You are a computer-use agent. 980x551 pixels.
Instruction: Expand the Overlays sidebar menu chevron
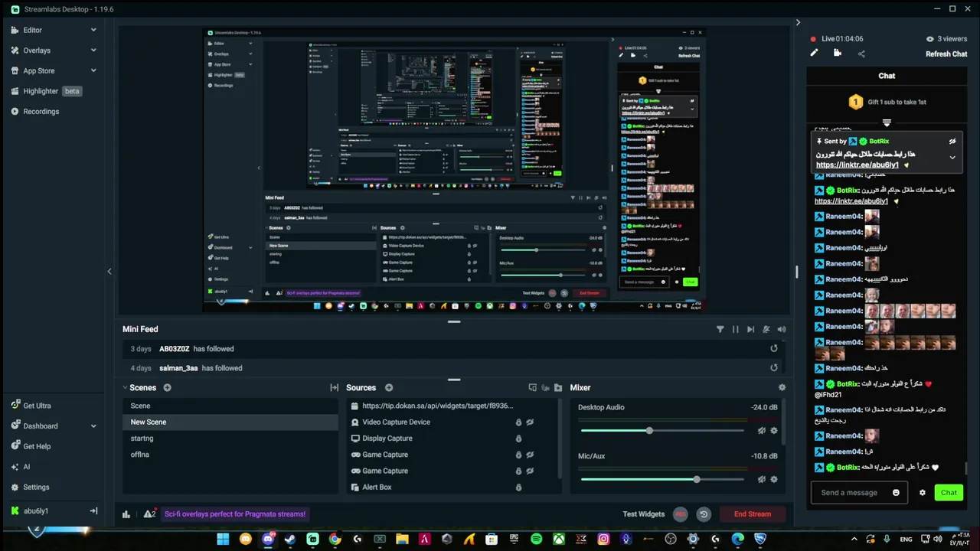coord(93,51)
